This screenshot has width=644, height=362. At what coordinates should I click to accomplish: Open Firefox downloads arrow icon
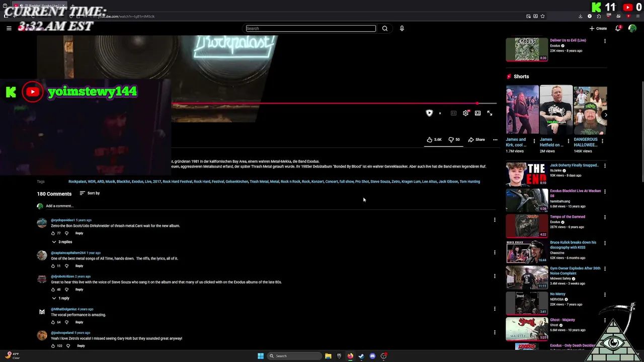(x=580, y=16)
